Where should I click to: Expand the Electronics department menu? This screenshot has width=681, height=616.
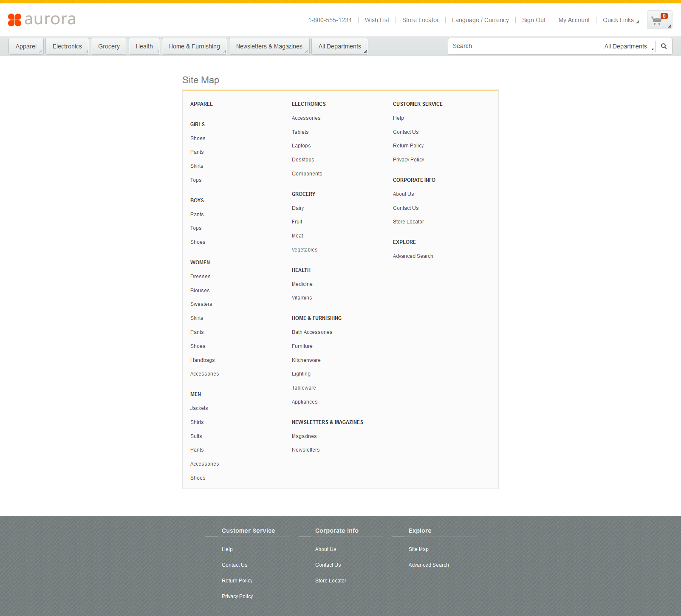tap(68, 46)
